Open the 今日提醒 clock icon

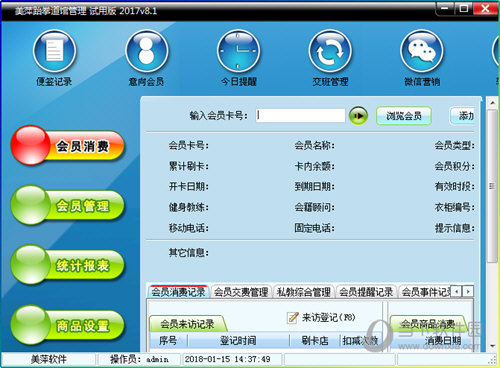click(x=238, y=51)
